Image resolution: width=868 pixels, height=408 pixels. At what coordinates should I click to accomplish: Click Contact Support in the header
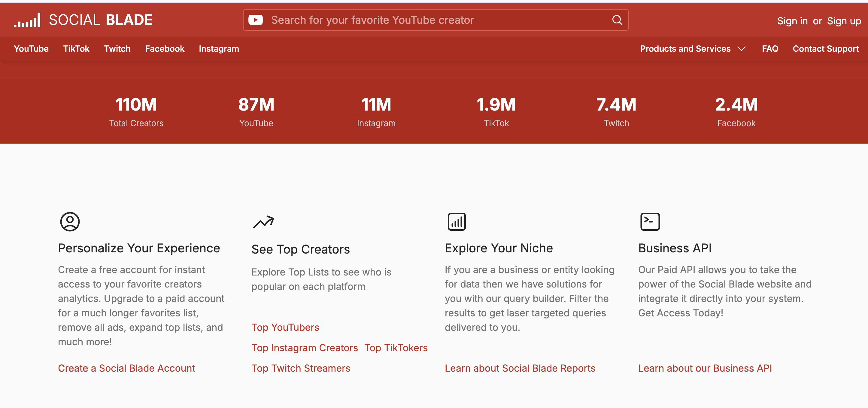tap(825, 49)
